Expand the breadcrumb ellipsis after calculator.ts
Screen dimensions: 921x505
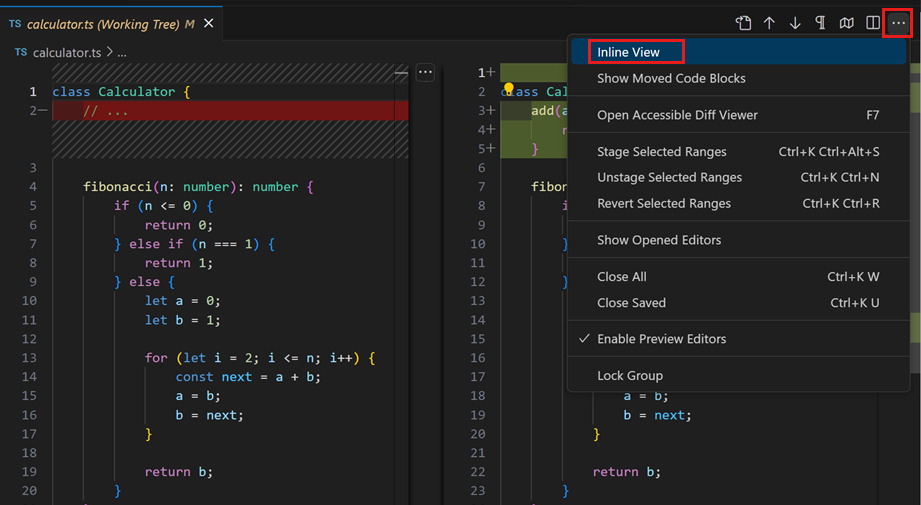point(122,52)
